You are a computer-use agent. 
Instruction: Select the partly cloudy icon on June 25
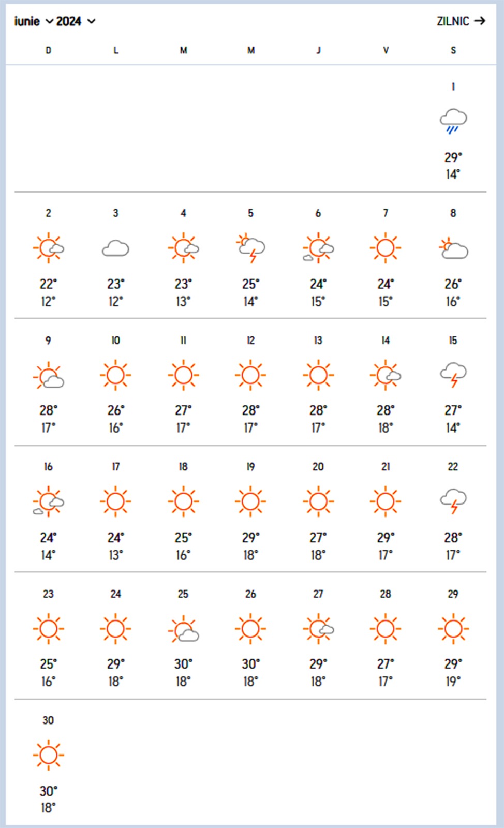[183, 629]
